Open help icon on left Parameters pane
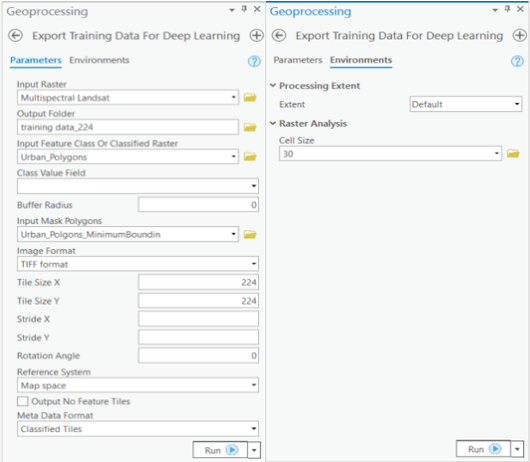The width and height of the screenshot is (530, 462). tap(254, 61)
